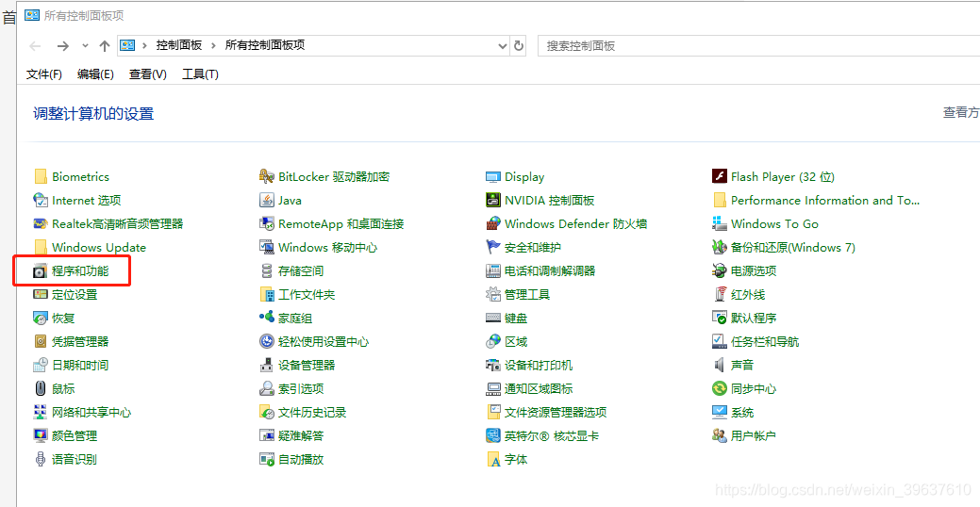This screenshot has width=980, height=507.
Task: Open the 家庭组 icon
Action: click(267, 318)
